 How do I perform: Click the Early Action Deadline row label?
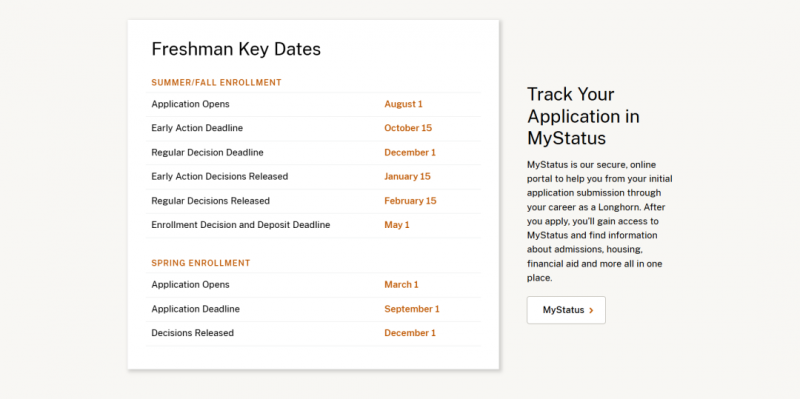tap(197, 128)
